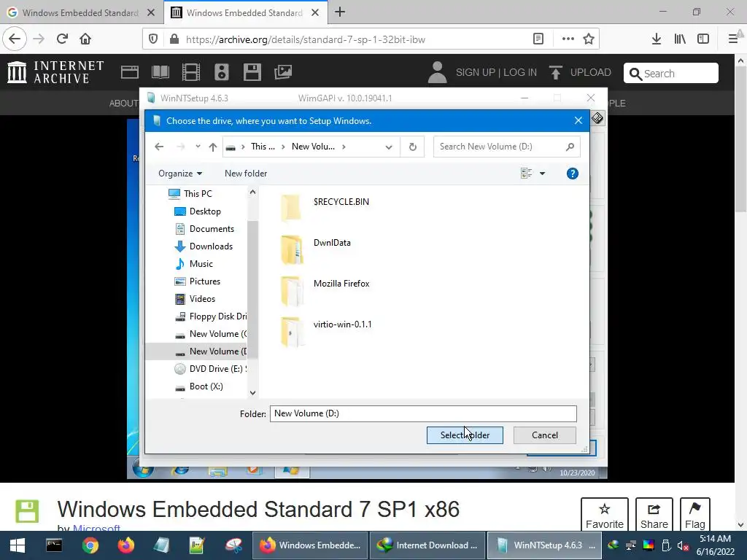Open Internet Archive texts book icon

tap(160, 72)
